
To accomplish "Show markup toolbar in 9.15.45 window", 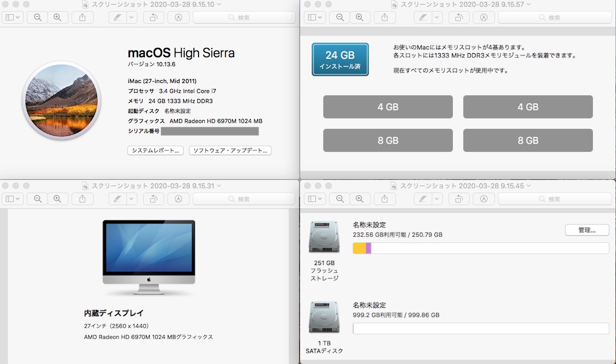I will (484, 199).
